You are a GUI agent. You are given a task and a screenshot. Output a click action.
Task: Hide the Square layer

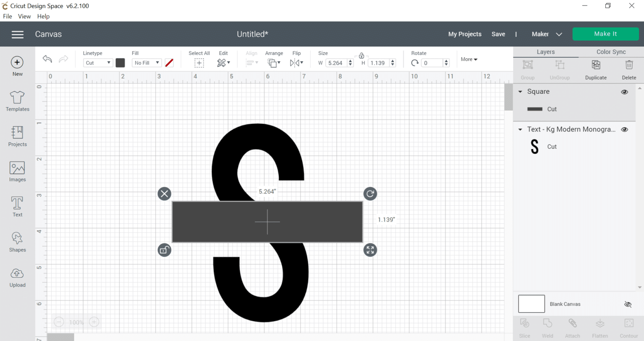coord(624,92)
